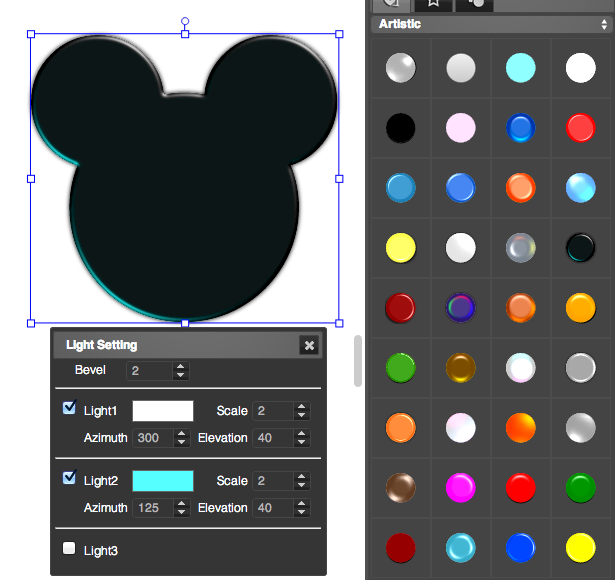Close the Light Setting panel
The height and width of the screenshot is (580, 615).
coord(309,345)
